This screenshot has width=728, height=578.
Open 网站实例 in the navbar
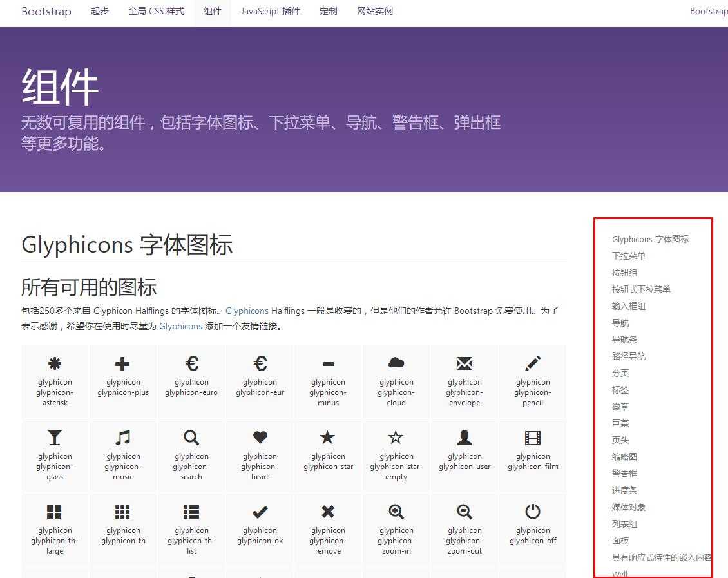coord(375,11)
